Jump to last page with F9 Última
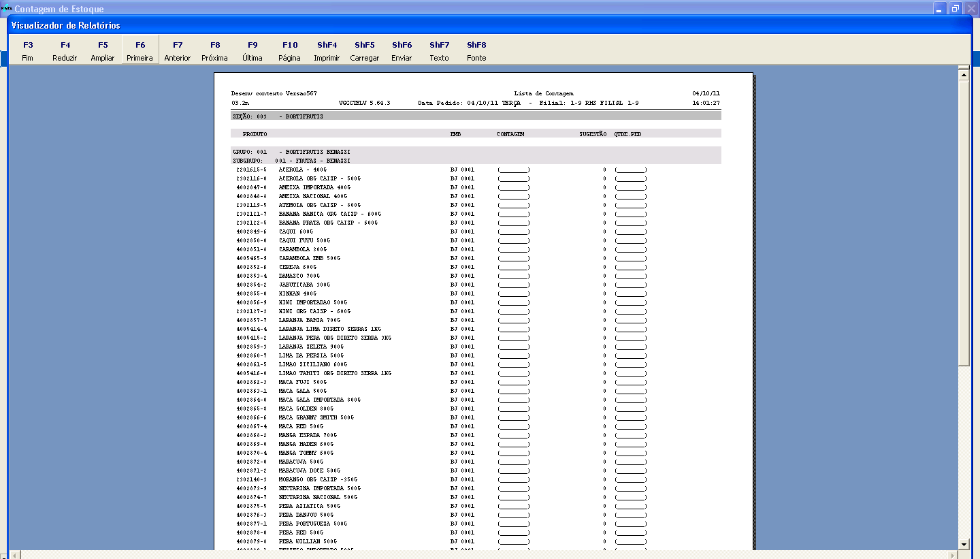 (252, 51)
